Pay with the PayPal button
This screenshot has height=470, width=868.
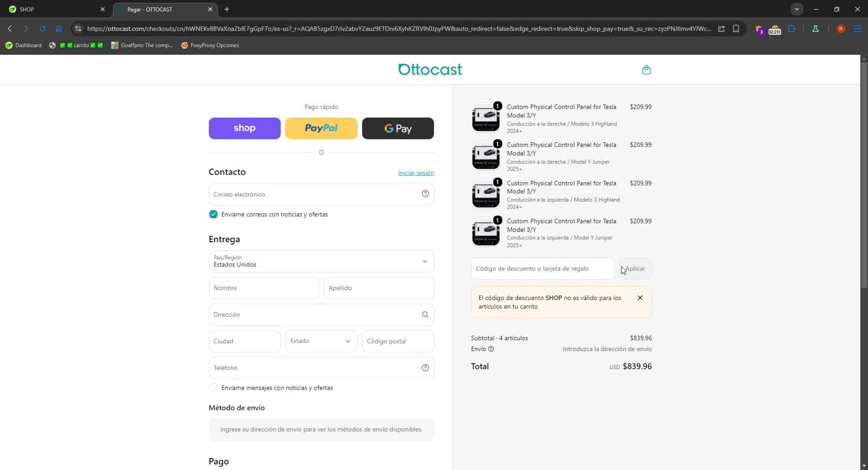pos(321,128)
